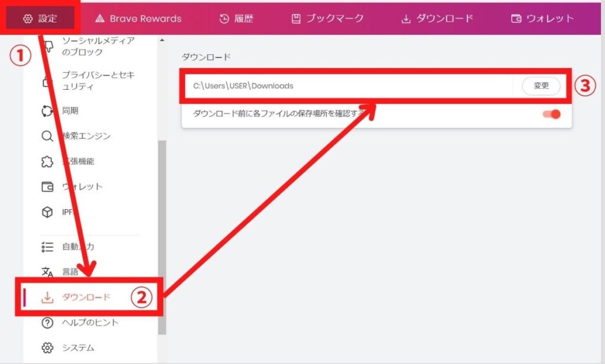
Task: Click the language translate icon beside 言語
Action: (47, 272)
